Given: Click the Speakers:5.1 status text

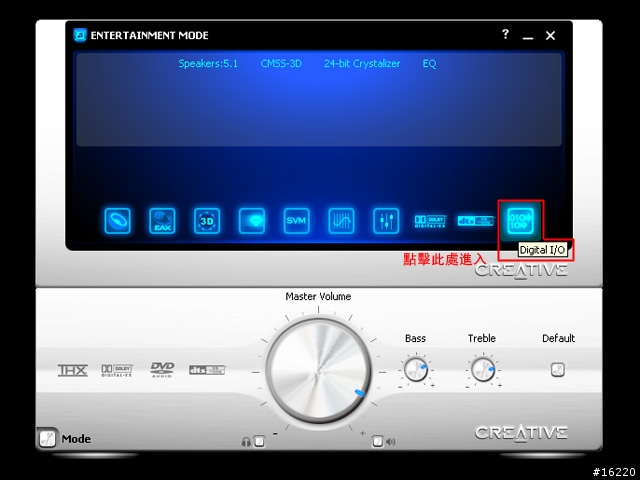Looking at the screenshot, I should 208,64.
